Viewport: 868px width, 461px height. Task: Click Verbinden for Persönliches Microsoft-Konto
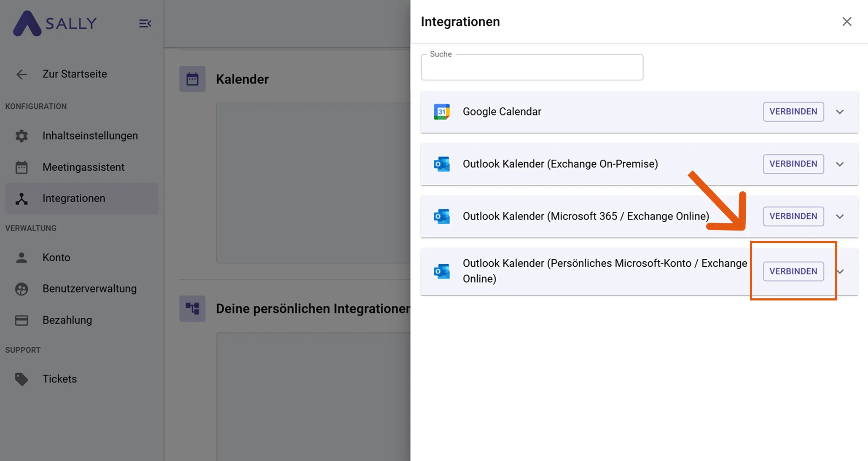[793, 271]
